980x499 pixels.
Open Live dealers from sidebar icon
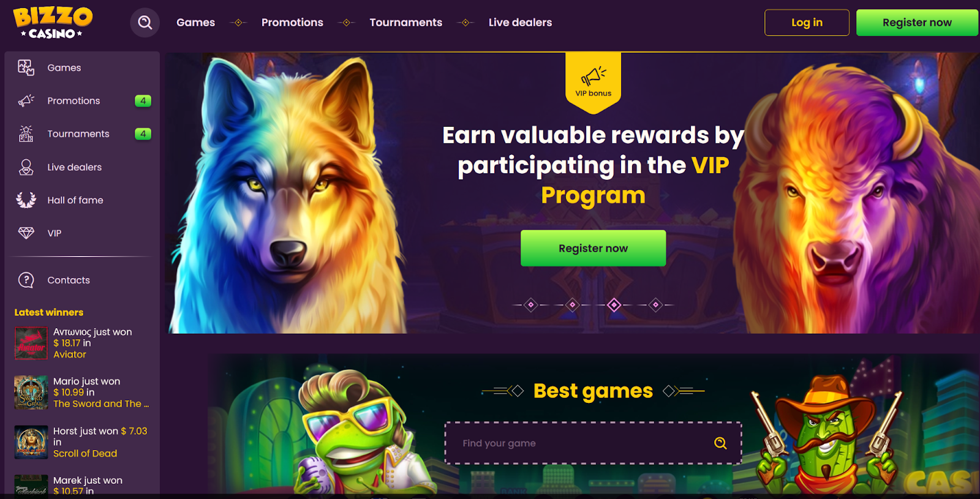click(26, 167)
